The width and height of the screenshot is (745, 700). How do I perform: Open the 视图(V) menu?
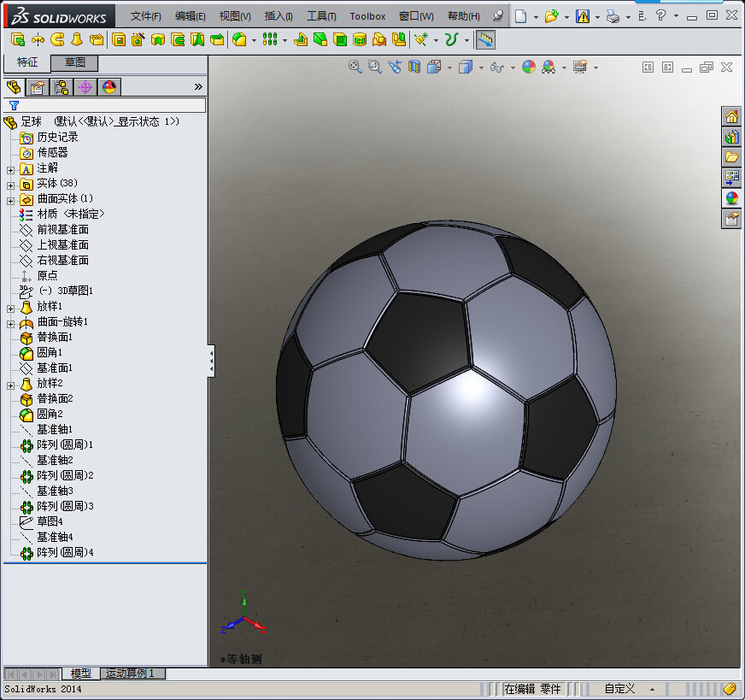coord(235,16)
